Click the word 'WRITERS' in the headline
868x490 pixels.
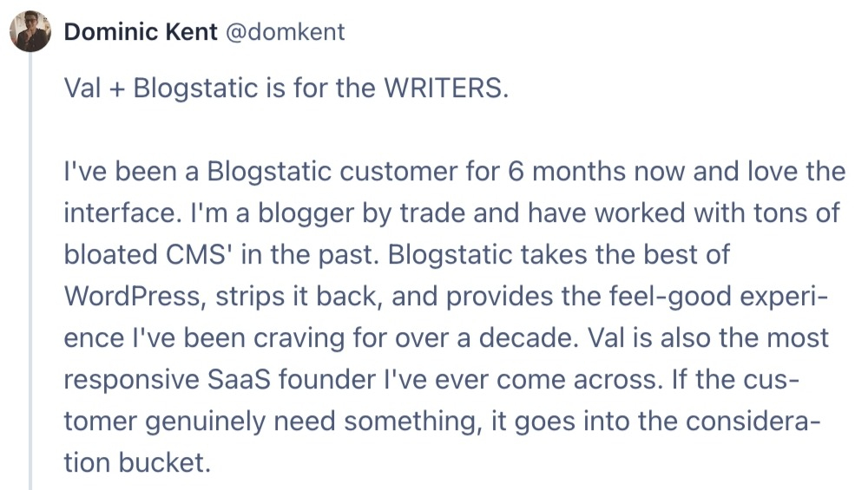[x=443, y=88]
